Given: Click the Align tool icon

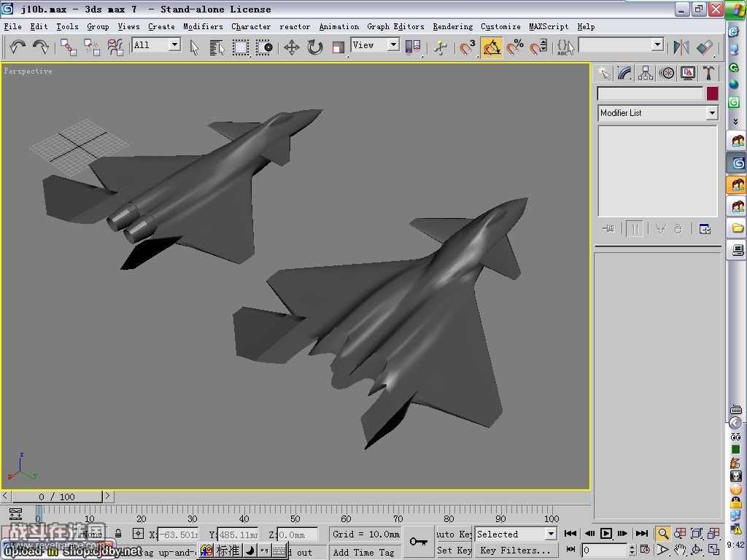Looking at the screenshot, I should (705, 47).
